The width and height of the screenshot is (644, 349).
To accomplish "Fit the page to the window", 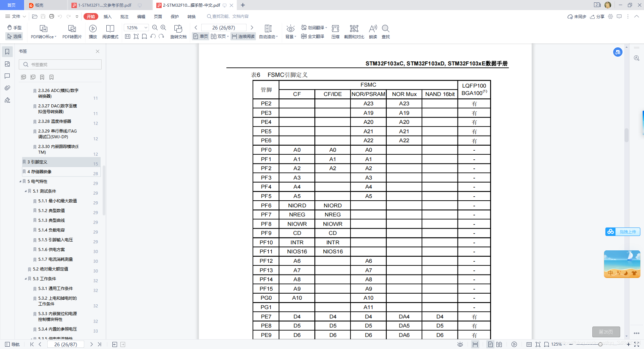I will coord(136,36).
